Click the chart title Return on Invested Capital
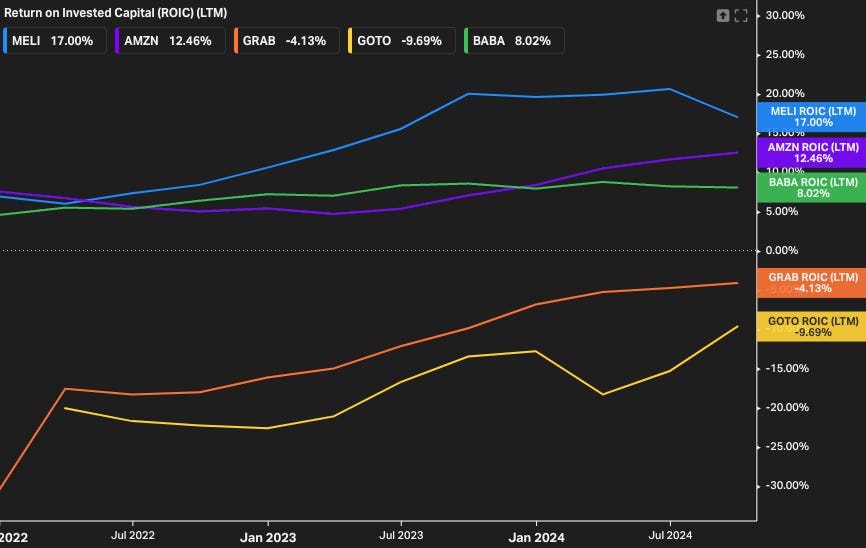866x548 pixels. [x=115, y=13]
